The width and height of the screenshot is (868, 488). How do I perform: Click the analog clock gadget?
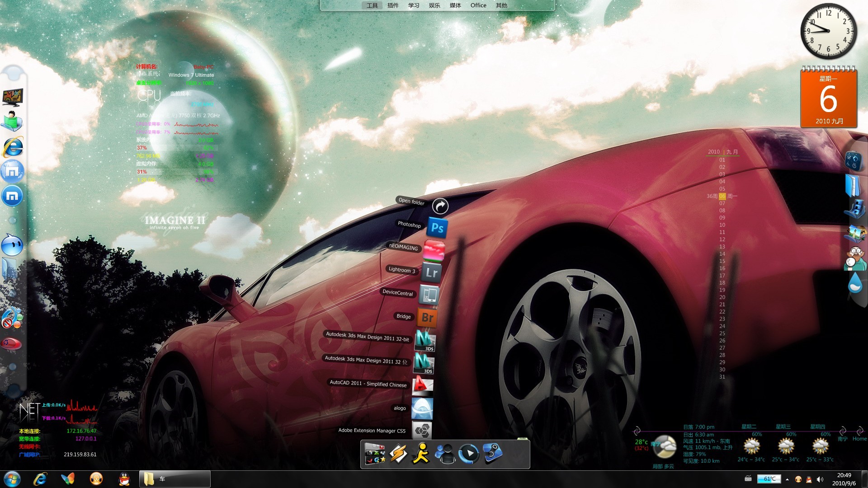(828, 31)
